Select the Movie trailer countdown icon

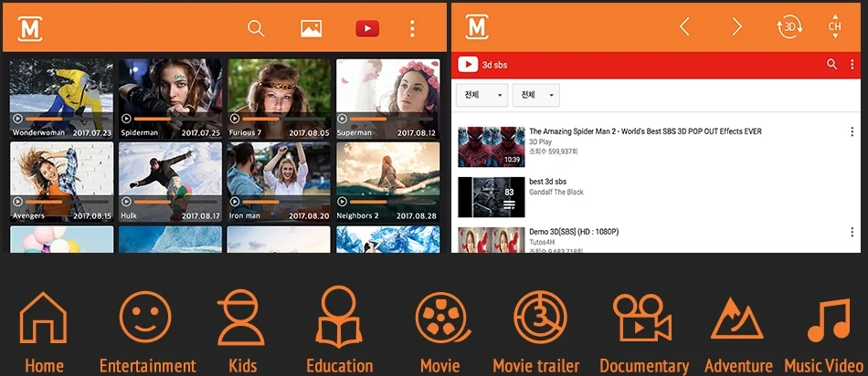point(540,318)
